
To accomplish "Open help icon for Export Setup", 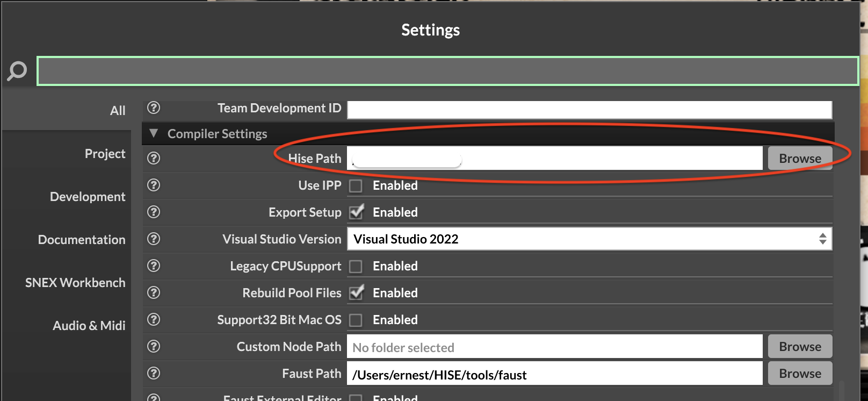I will coord(154,212).
